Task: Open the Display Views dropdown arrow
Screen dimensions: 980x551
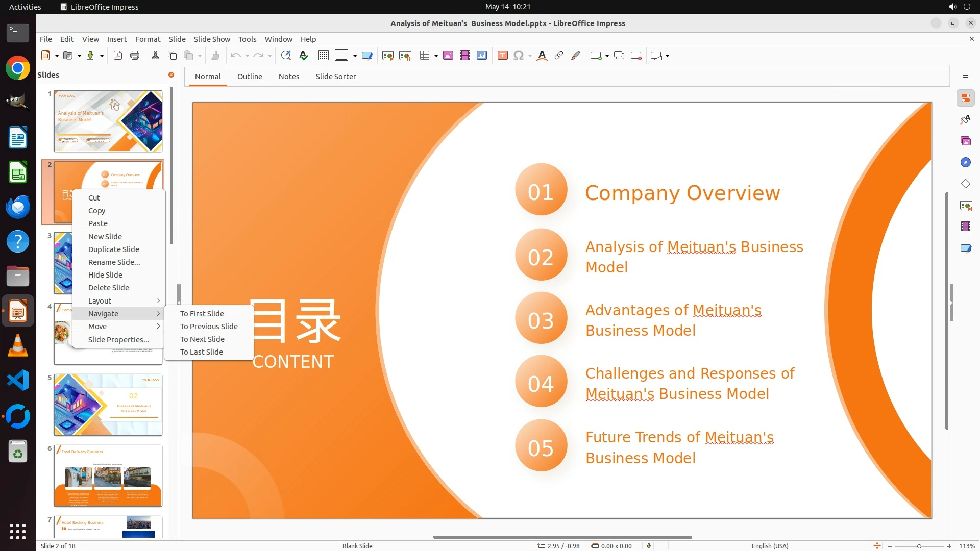Action: coord(355,56)
